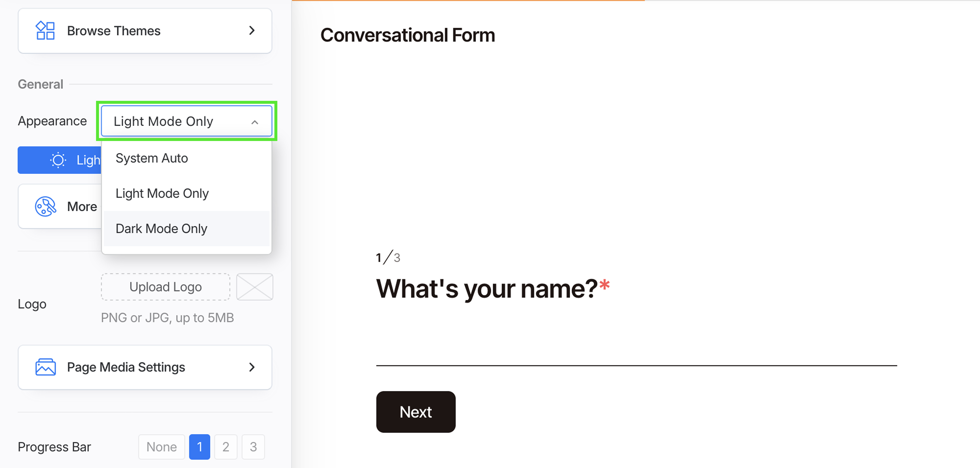The height and width of the screenshot is (468, 980).
Task: Select Progress Bar style 3
Action: pos(253,447)
